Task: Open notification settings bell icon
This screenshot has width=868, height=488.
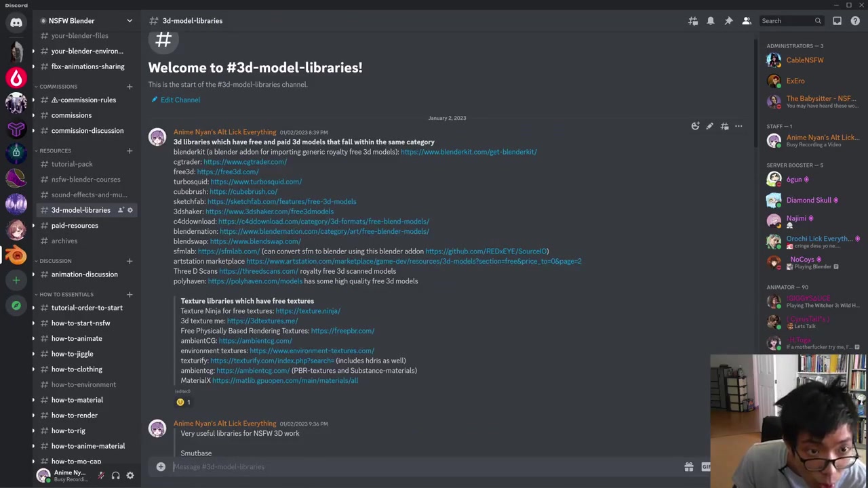Action: pos(711,21)
